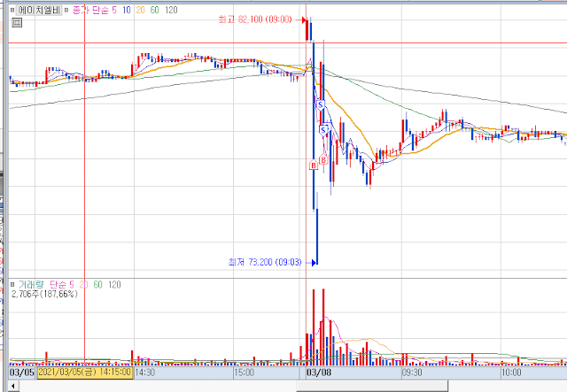The height and width of the screenshot is (392, 567).
Task: Select the price 20 moving average label
Action: 140,10
